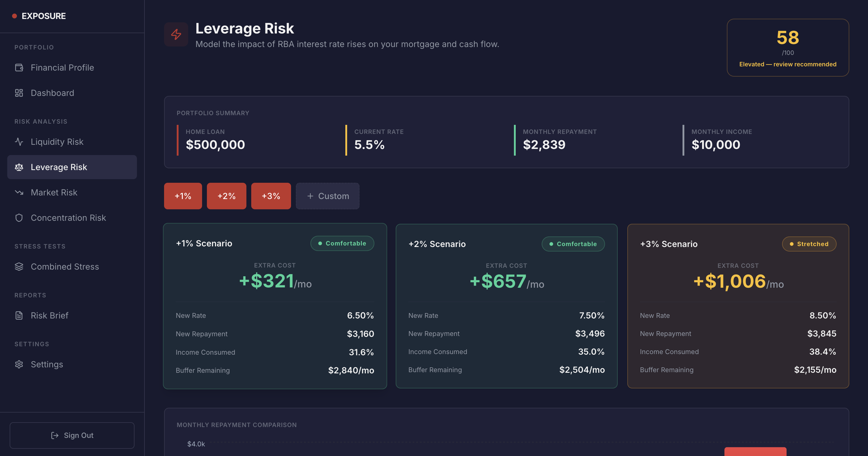Click the Comfortable badge on +2% scenario

573,244
